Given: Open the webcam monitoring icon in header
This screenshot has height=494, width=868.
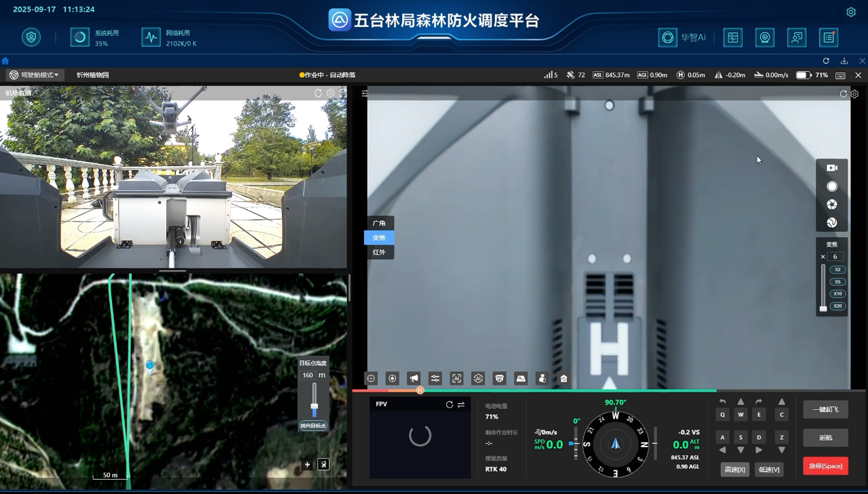Looking at the screenshot, I should (765, 37).
